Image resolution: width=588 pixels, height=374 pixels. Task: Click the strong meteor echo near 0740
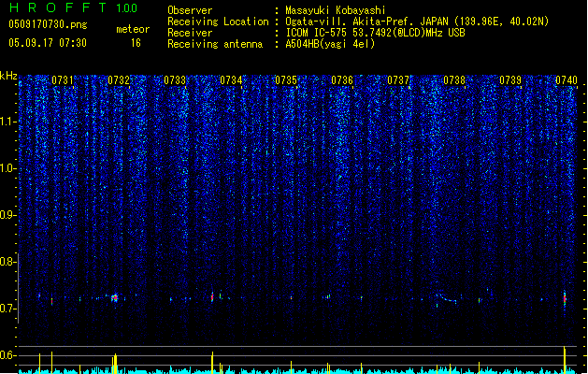(x=565, y=299)
